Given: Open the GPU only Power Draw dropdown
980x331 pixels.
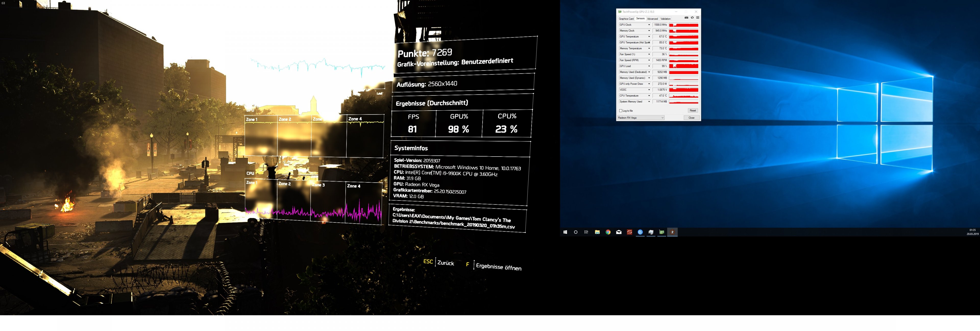Looking at the screenshot, I should pos(649,84).
